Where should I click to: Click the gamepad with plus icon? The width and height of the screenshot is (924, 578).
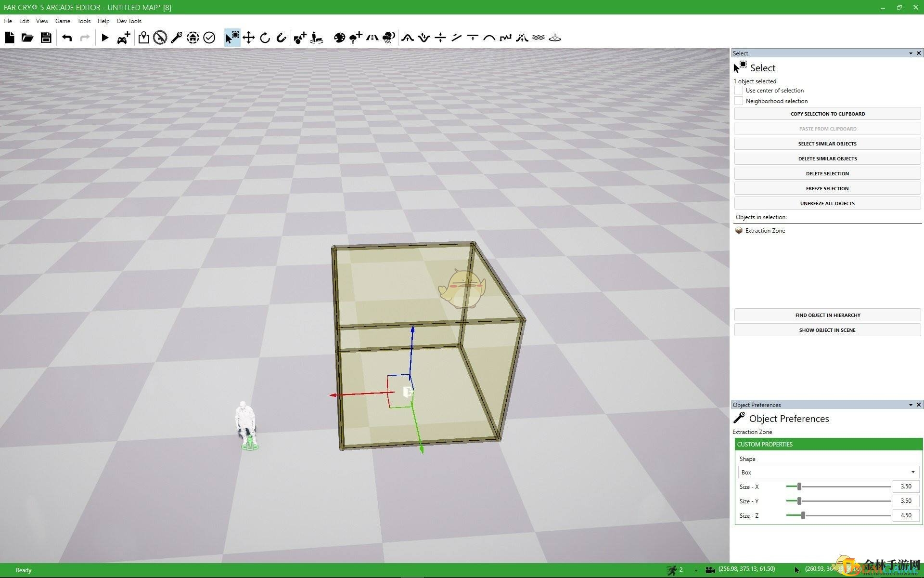tap(124, 38)
